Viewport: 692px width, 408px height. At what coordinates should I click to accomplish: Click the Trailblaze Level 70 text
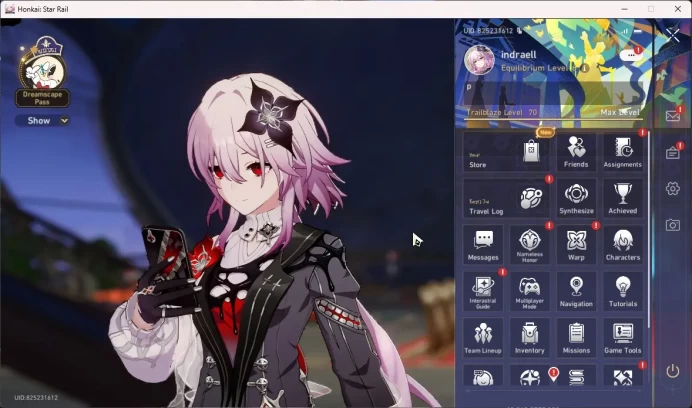502,112
